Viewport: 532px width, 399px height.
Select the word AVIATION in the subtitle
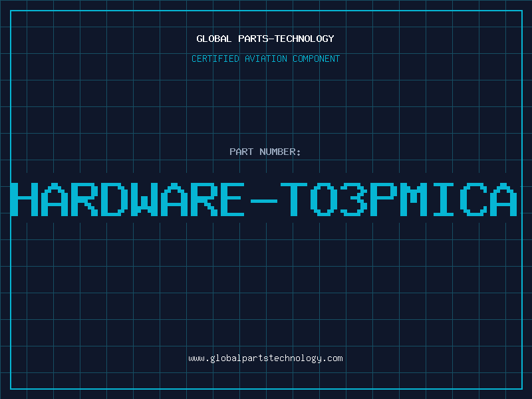point(266,59)
